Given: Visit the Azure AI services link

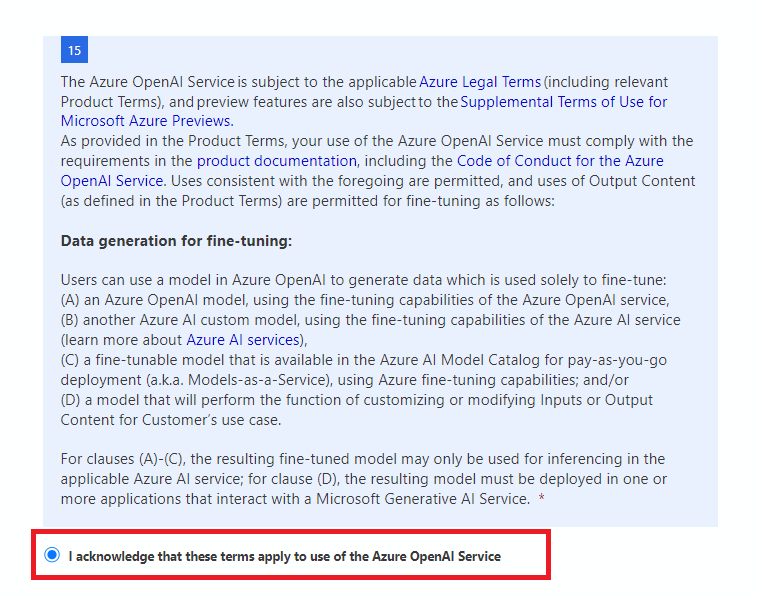Looking at the screenshot, I should pyautogui.click(x=243, y=340).
